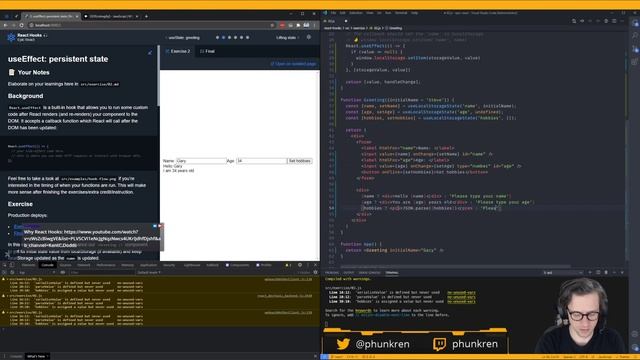Viewport: 640px width, 360px height.
Task: Click the browser address bar
Action: [x=149, y=25]
